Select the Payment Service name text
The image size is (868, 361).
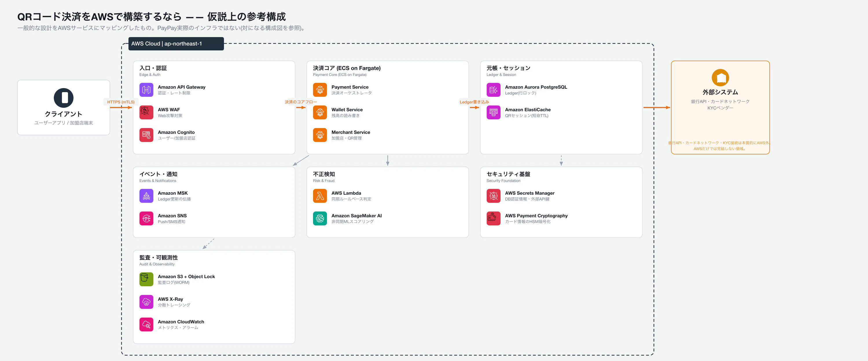(350, 87)
